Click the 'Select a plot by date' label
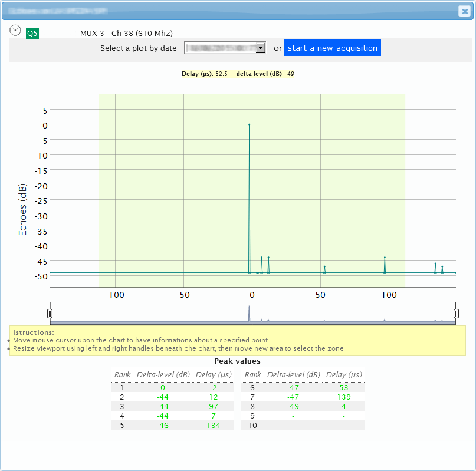476x471 pixels. point(139,48)
